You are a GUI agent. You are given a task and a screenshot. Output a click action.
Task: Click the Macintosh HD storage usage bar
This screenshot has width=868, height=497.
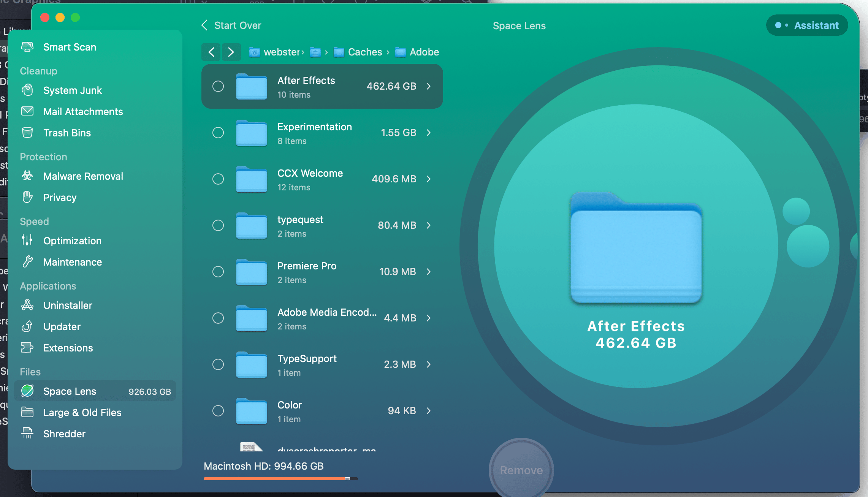(280, 479)
